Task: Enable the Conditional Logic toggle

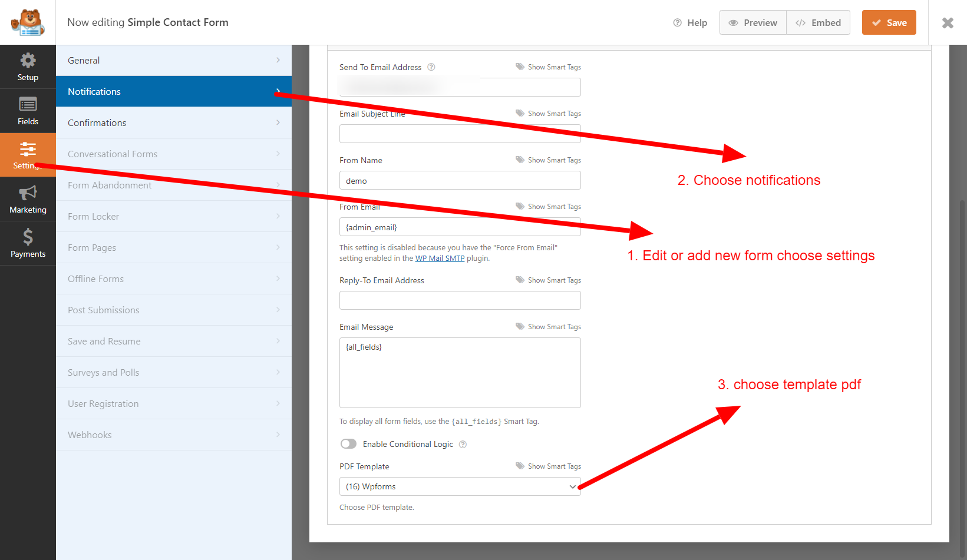Action: click(348, 443)
